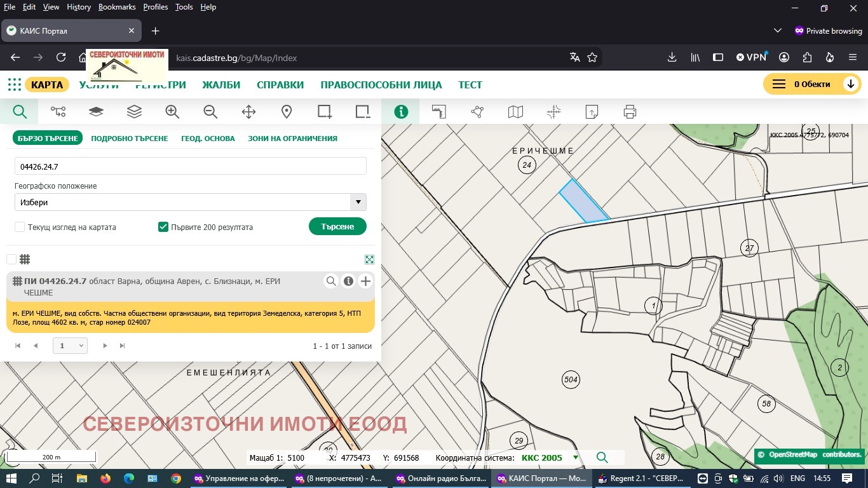Zoom out on the map
The height and width of the screenshot is (488, 868).
tap(210, 112)
